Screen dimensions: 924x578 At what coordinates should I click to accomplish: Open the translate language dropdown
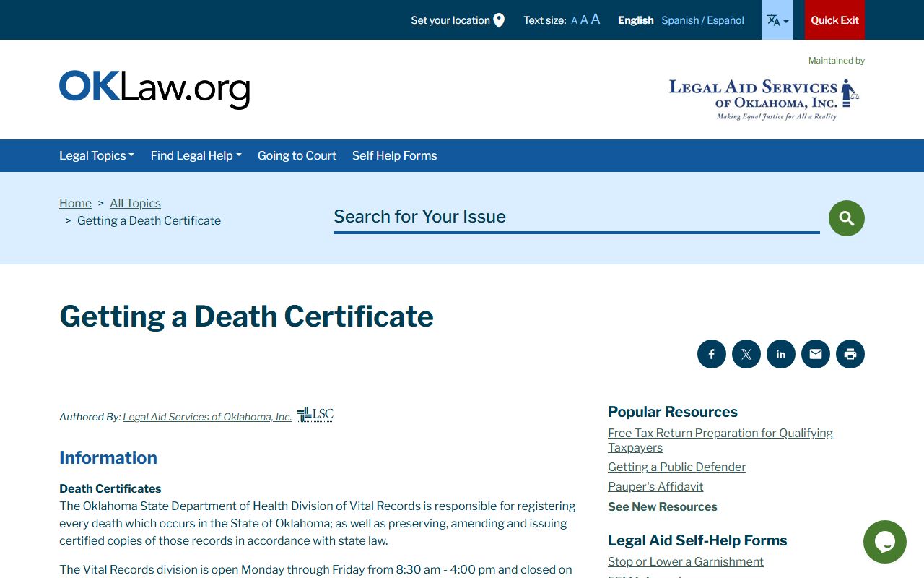point(777,20)
